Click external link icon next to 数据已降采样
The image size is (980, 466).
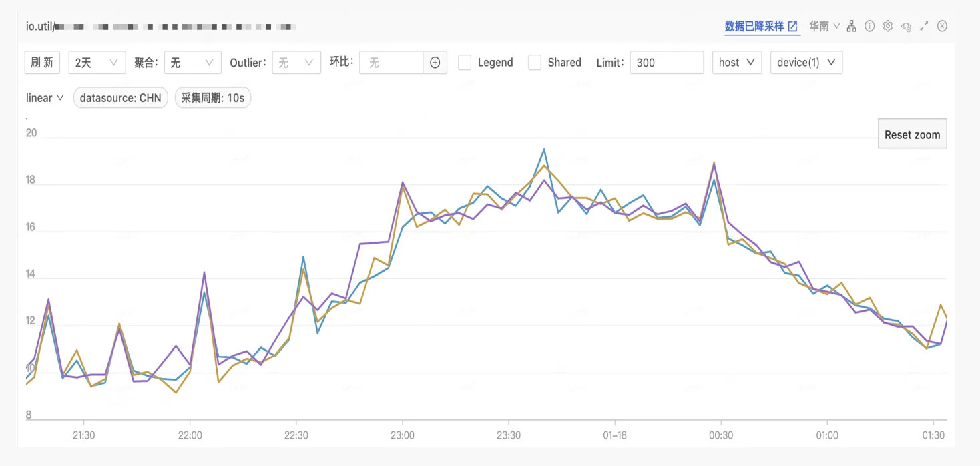pos(793,27)
